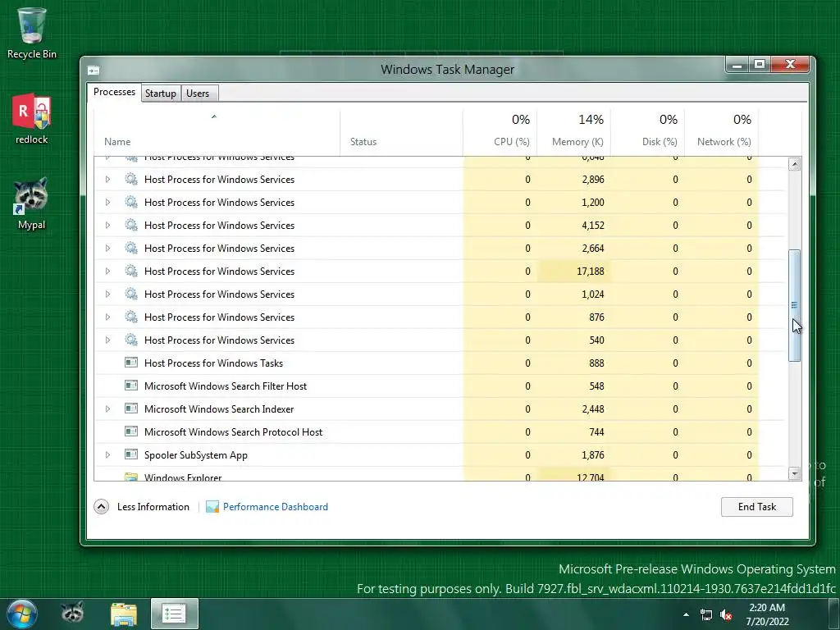Click Less Information text
The height and width of the screenshot is (630, 840).
pos(153,507)
